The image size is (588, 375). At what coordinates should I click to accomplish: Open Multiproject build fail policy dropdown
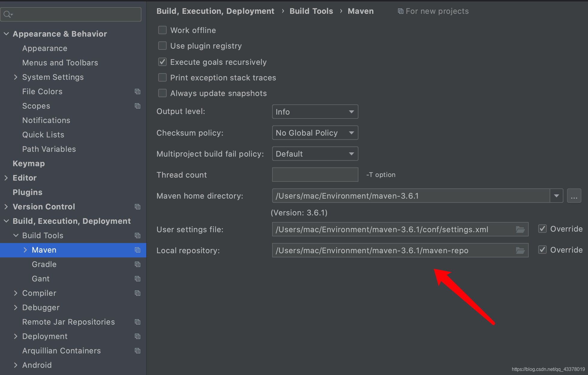point(315,154)
